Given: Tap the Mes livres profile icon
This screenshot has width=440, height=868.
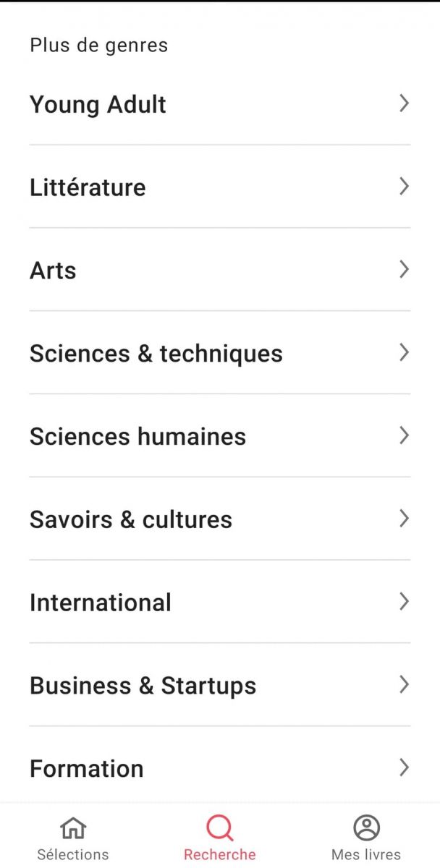Looking at the screenshot, I should (x=366, y=827).
